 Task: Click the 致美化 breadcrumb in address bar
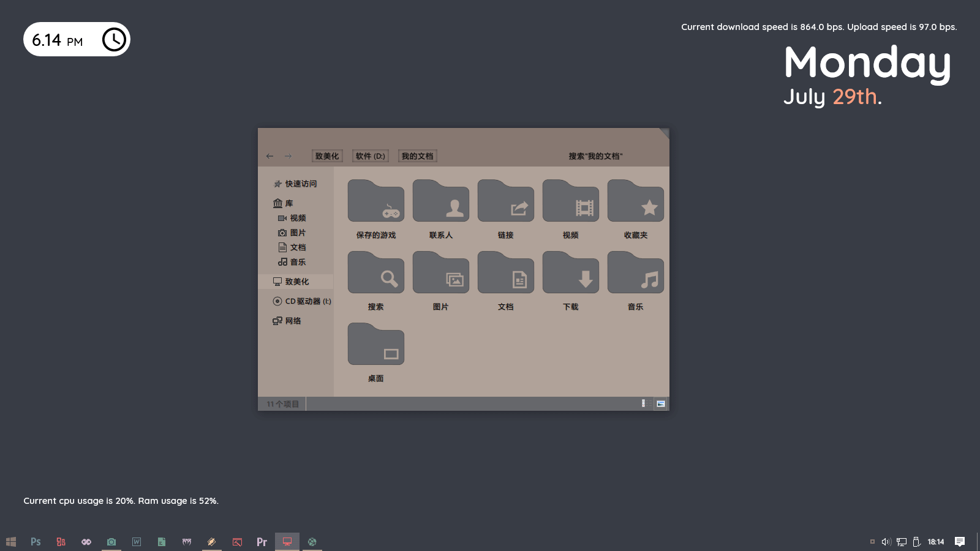[x=327, y=156]
